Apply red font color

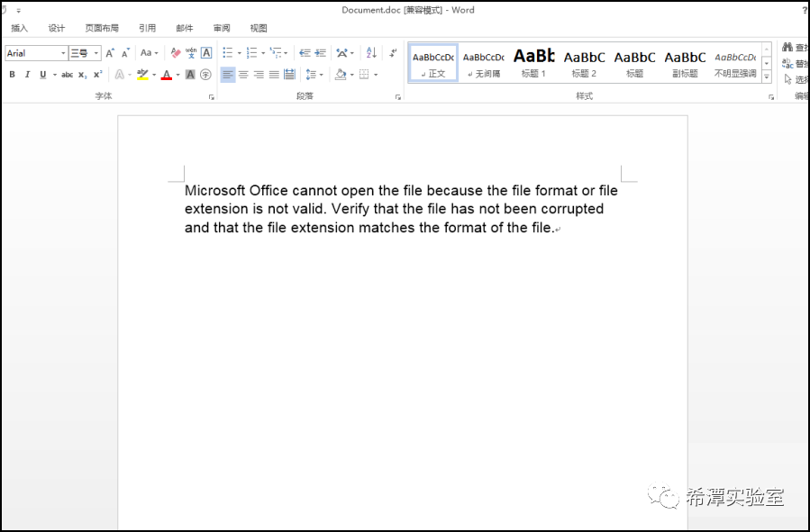[x=167, y=75]
